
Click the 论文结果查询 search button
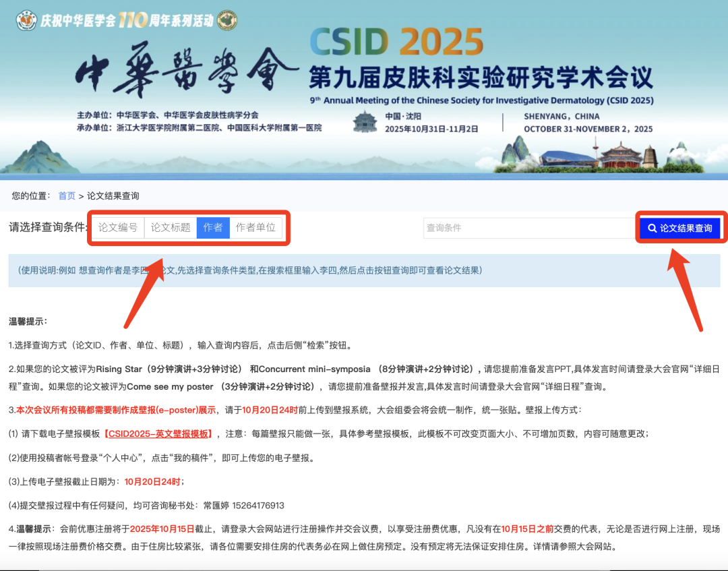pos(681,228)
